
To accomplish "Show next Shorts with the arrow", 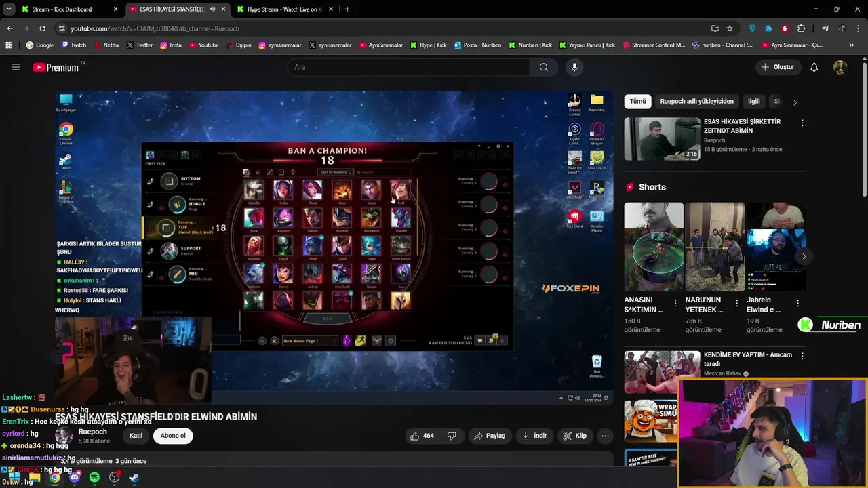I will pyautogui.click(x=804, y=256).
